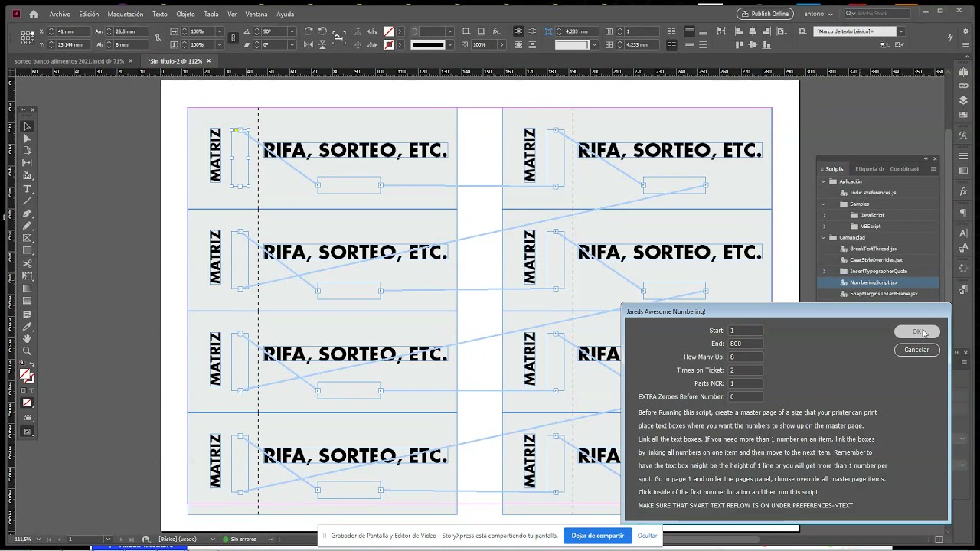Click Dejar de compartir button
Image resolution: width=980 pixels, height=551 pixels.
pos(597,536)
